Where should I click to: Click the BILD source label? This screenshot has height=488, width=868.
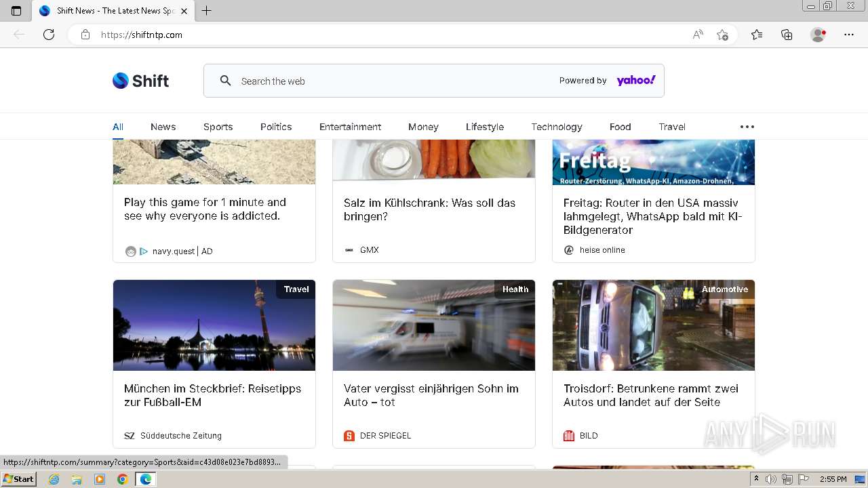click(x=589, y=436)
